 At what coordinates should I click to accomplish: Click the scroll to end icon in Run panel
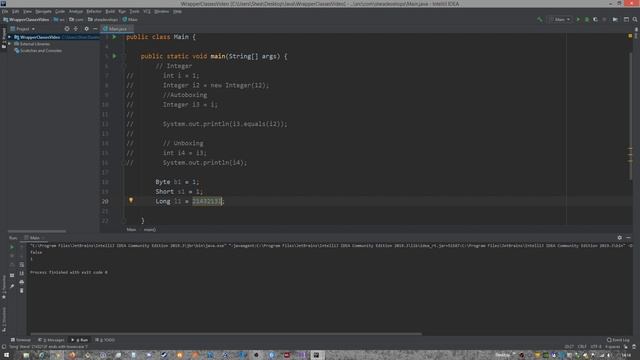tap(22, 273)
